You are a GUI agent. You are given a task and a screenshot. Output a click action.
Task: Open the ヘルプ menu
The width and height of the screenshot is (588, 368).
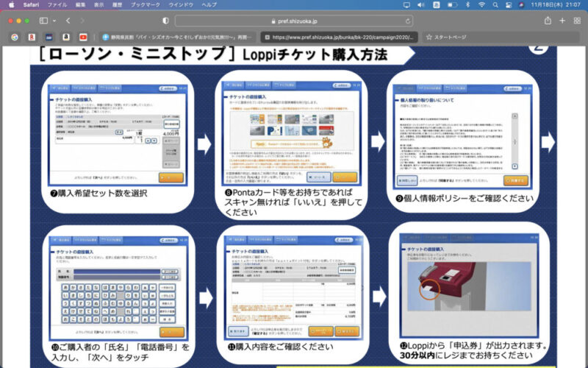click(209, 5)
